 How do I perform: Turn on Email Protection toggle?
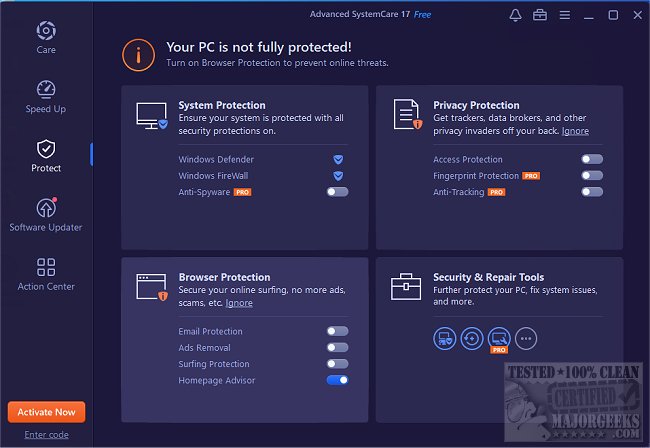(337, 331)
